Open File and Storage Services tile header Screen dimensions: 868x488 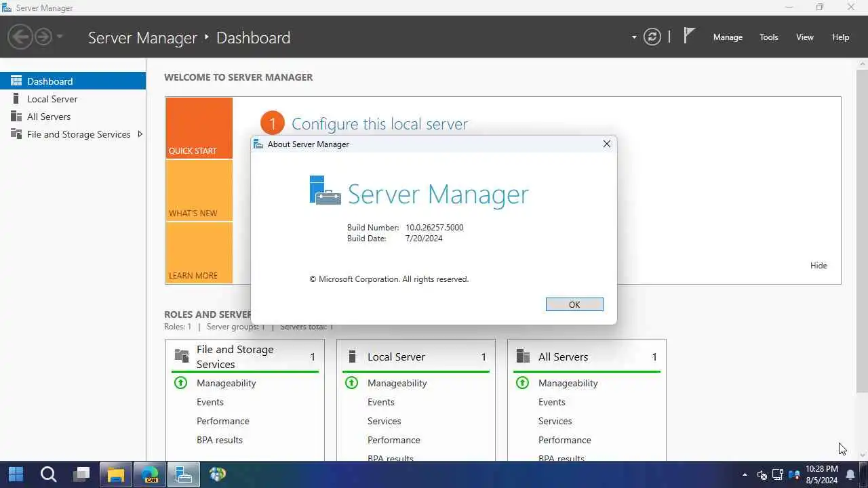[x=245, y=357]
